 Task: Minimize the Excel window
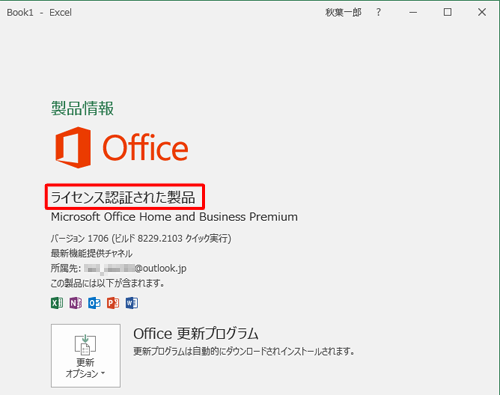(x=413, y=12)
